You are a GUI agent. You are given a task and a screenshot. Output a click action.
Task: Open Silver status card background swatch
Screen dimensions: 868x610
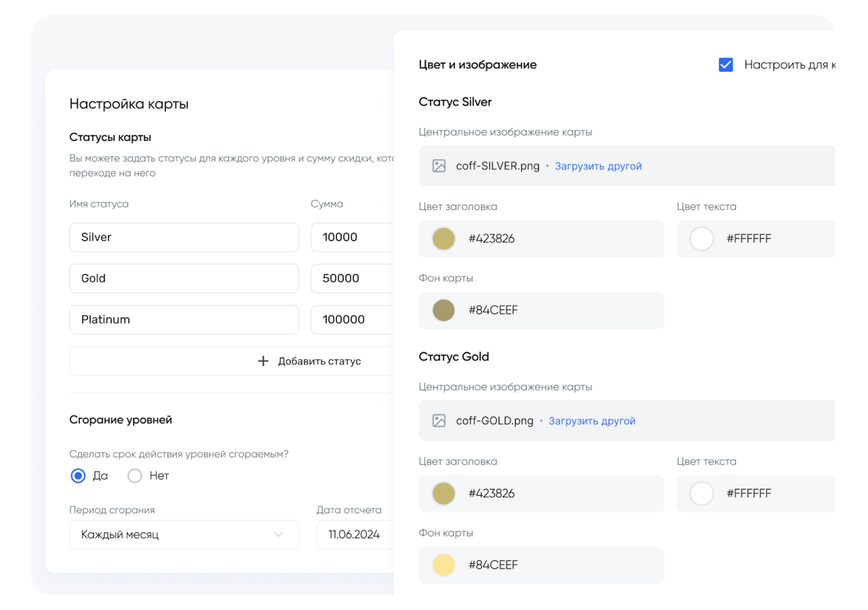coord(443,310)
